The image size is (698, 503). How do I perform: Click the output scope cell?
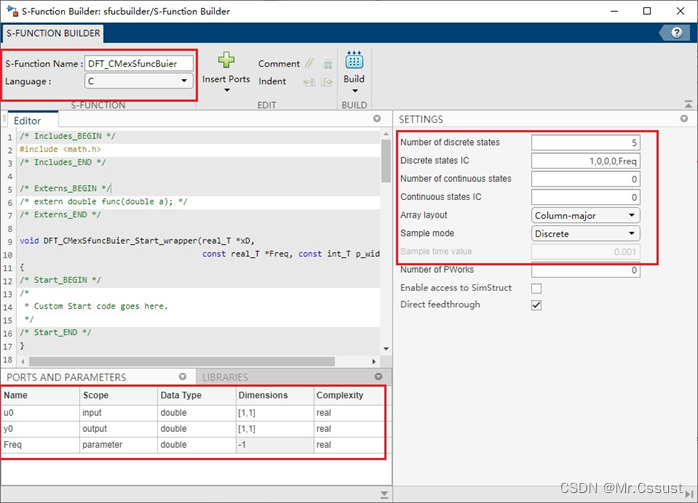click(118, 429)
